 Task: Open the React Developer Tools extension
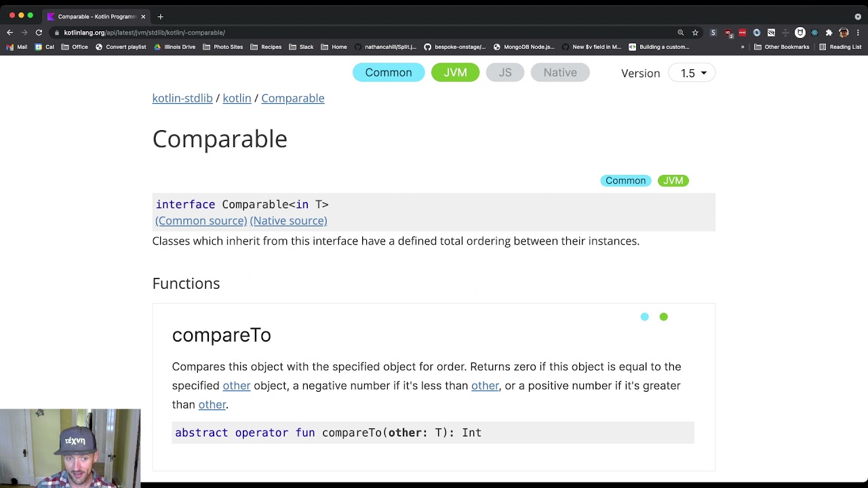[x=814, y=33]
